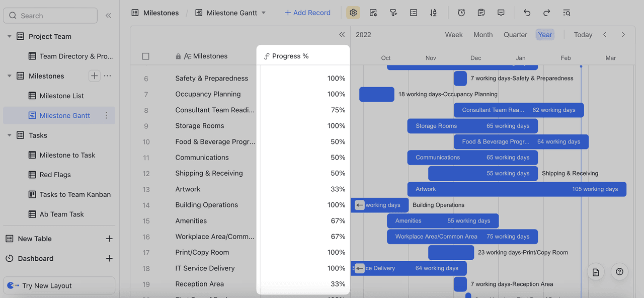Viewport: 644px width, 298px height.
Task: Collapse the grid panel beside 2022
Action: coord(342,35)
